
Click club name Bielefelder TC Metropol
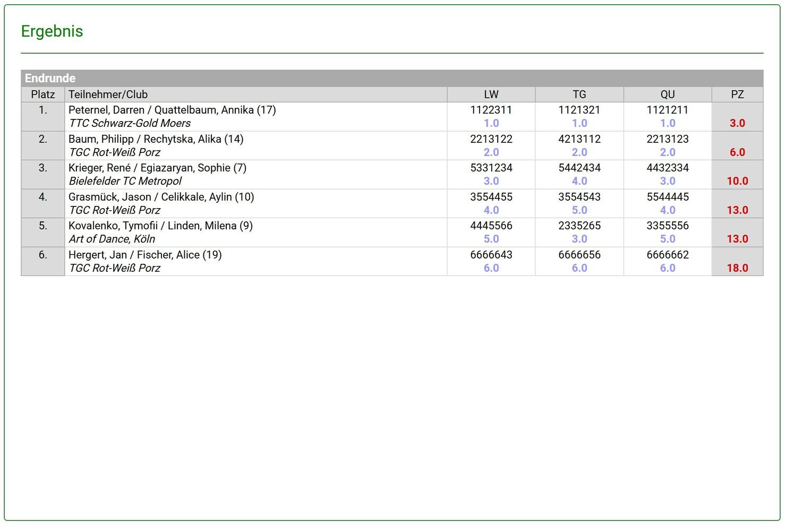pos(125,181)
